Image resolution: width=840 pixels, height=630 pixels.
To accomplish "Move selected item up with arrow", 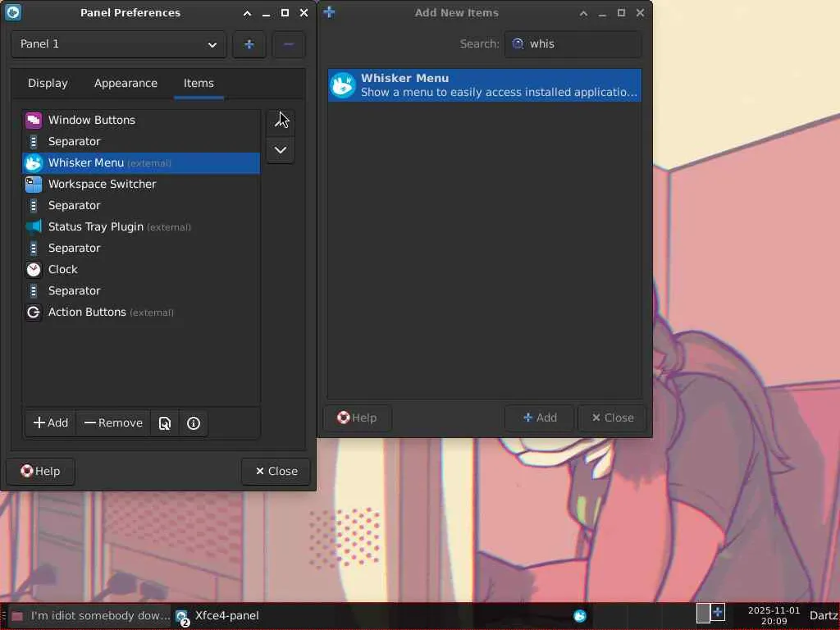I will (281, 121).
